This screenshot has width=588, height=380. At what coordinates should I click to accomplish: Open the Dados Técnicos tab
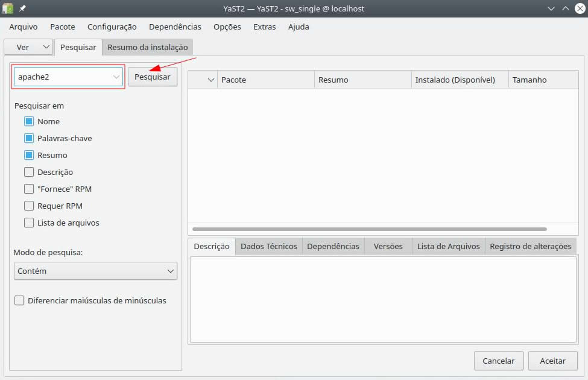pos(269,246)
